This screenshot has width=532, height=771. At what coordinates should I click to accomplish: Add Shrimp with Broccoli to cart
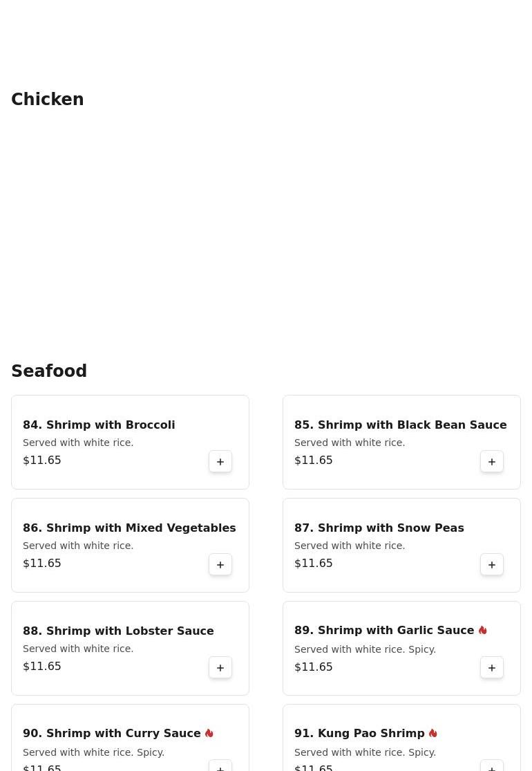click(220, 462)
